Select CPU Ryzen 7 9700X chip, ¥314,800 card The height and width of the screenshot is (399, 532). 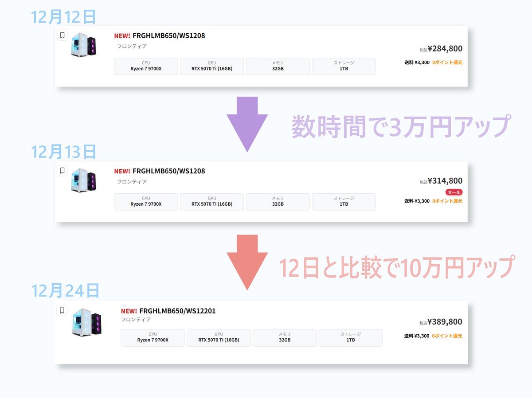pyautogui.click(x=146, y=202)
